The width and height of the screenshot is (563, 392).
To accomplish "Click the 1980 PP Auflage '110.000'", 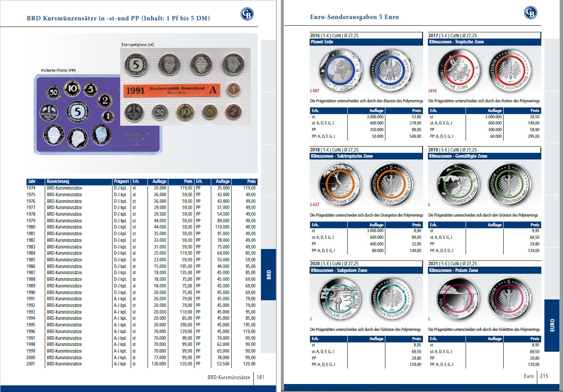I will [x=222, y=227].
